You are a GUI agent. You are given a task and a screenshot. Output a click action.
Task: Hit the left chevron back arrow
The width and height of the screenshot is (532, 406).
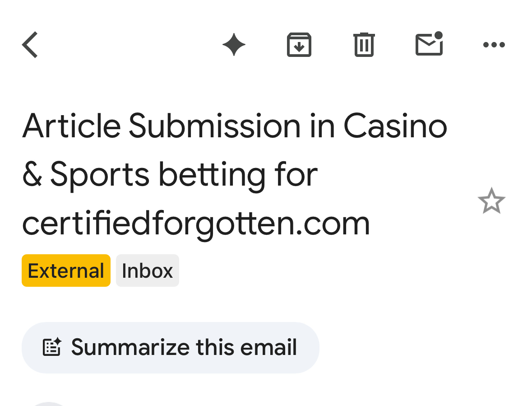click(30, 45)
